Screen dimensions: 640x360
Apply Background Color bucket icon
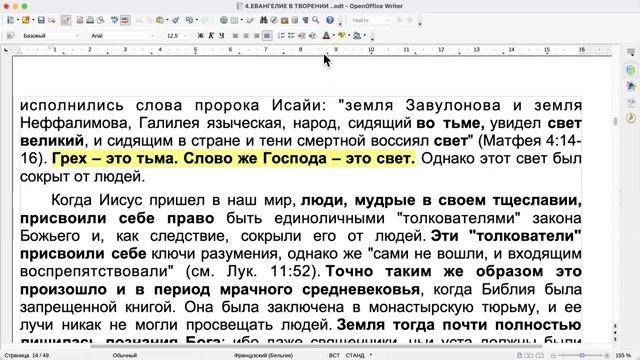pos(357,36)
